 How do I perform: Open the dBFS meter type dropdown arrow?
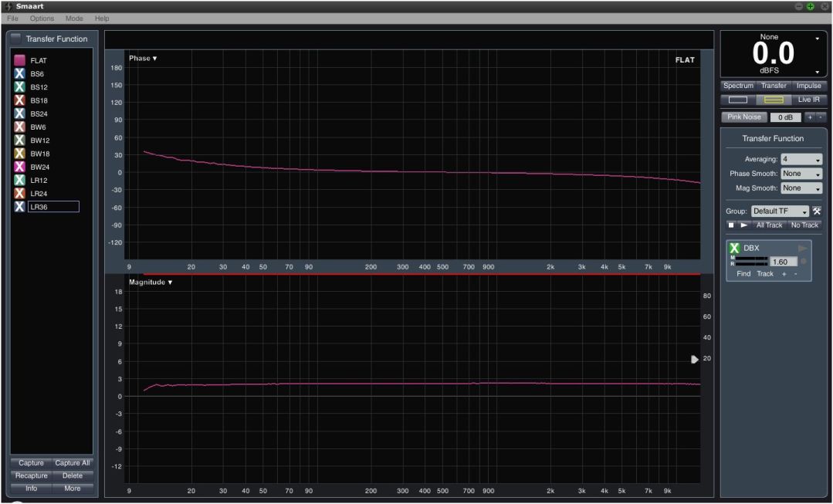point(817,73)
